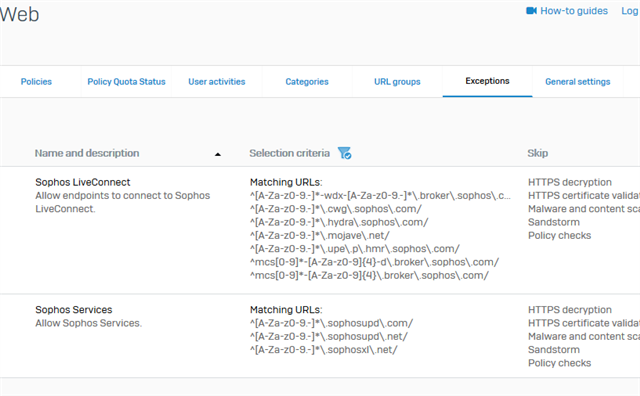
Task: Click the Name and description column header
Action: click(87, 153)
